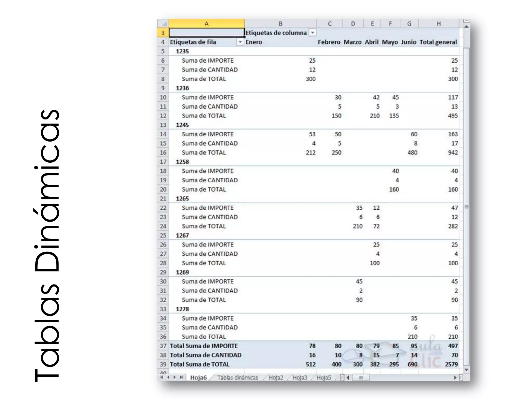Click the vertical scrollbar thumb
532x399 pixels.
pyautogui.click(x=467, y=207)
